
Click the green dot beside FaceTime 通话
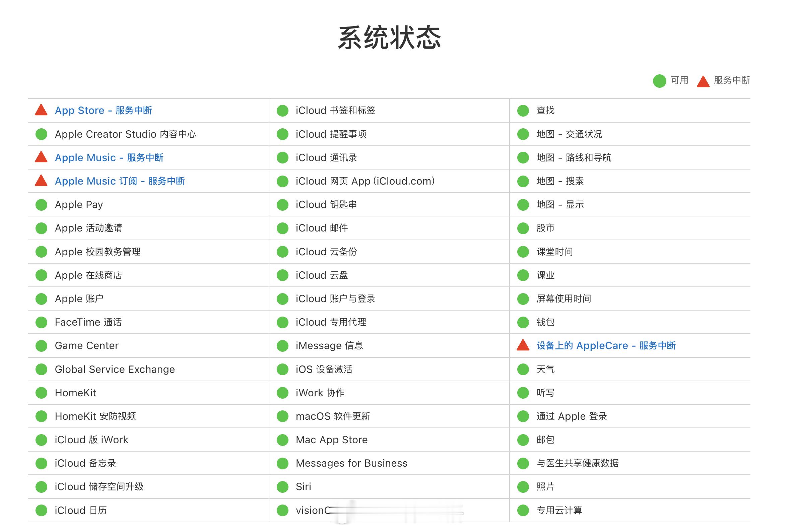coord(42,322)
